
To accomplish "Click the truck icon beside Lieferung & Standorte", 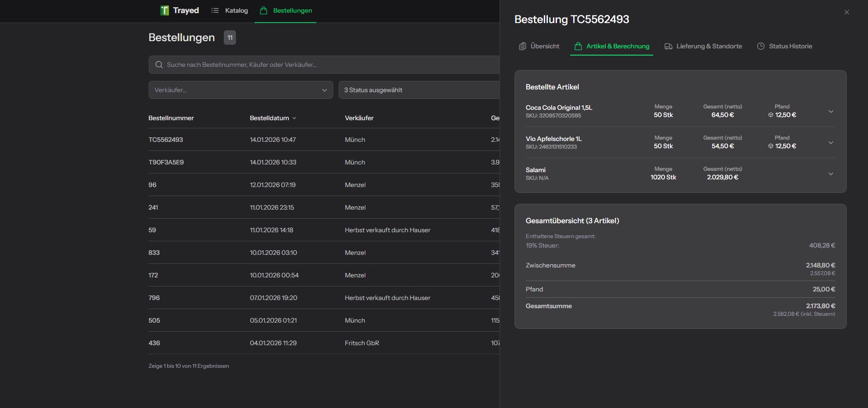I will [x=669, y=46].
